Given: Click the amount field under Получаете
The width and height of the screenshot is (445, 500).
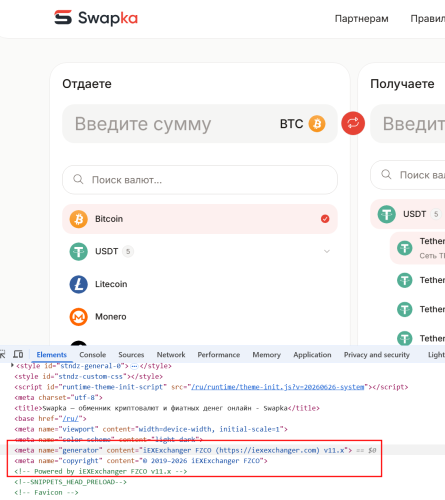Looking at the screenshot, I should point(408,124).
